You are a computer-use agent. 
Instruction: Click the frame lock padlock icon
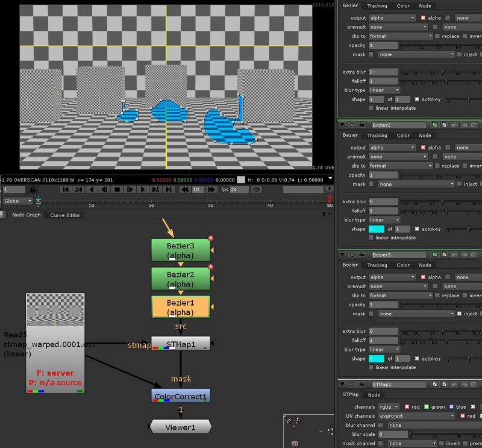tap(33, 189)
